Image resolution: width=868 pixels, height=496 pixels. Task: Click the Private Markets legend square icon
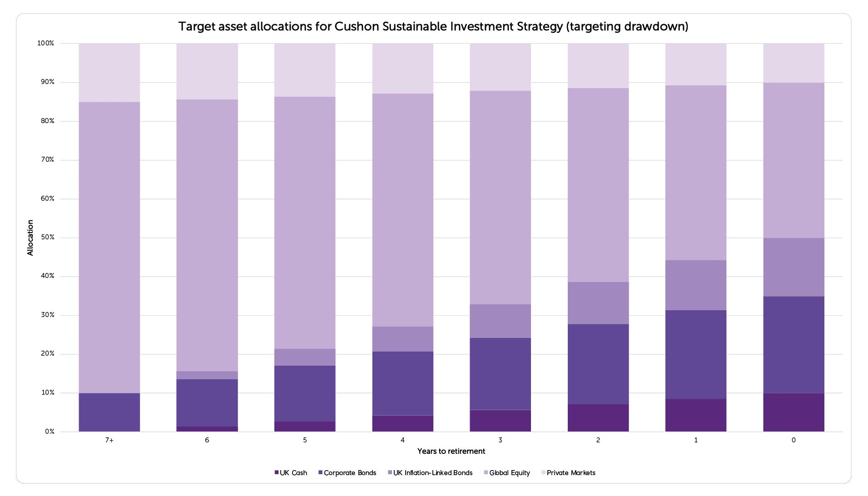[544, 472]
